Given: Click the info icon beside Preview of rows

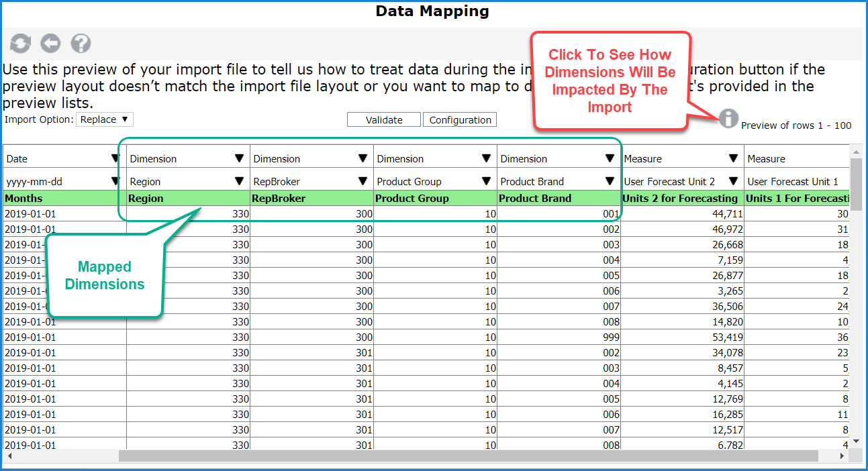Looking at the screenshot, I should point(728,118).
